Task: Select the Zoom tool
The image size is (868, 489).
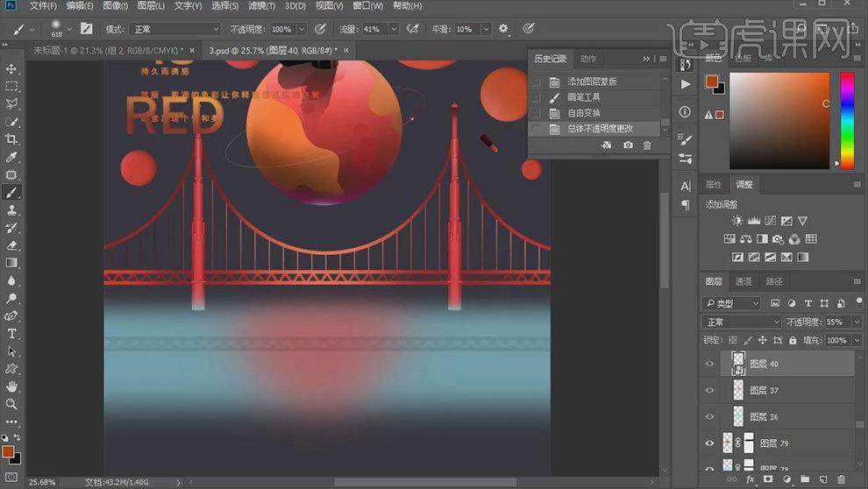Action: tap(11, 404)
